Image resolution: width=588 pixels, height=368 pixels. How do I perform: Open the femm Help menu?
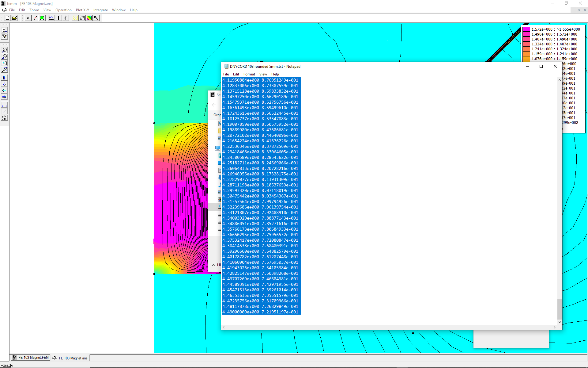134,10
